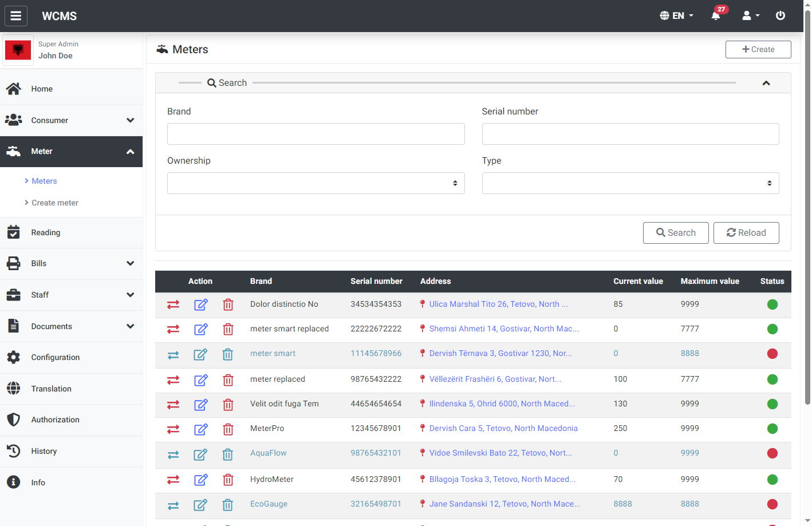Expand the Bills menu

pos(71,263)
